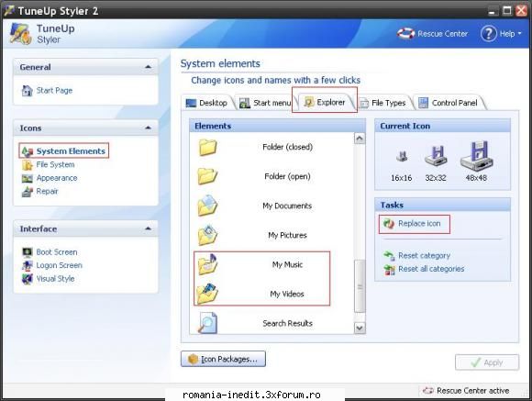Open the Visual Style link
Viewport: 532px width, 401px height.
[55, 279]
